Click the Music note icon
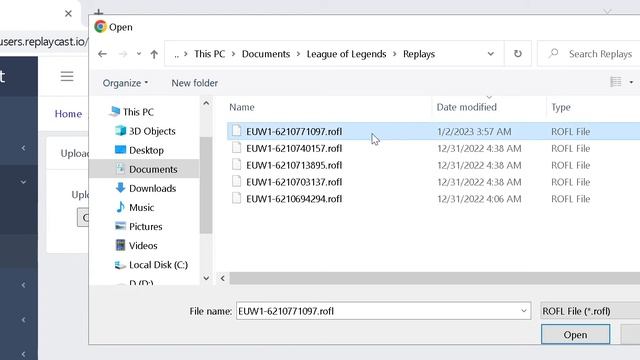The width and height of the screenshot is (640, 360). pyautogui.click(x=120, y=207)
